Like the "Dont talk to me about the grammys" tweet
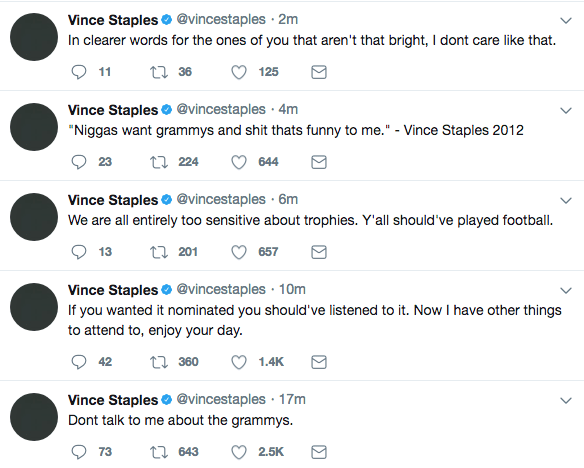The image size is (584, 468). pyautogui.click(x=239, y=452)
